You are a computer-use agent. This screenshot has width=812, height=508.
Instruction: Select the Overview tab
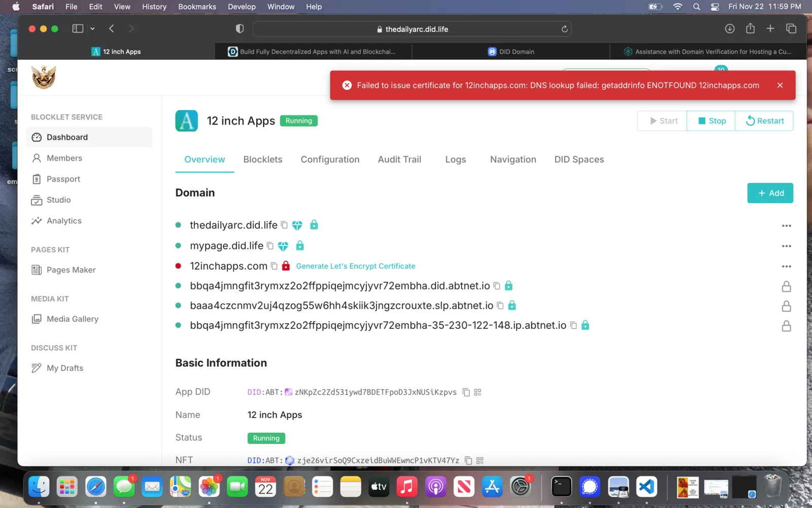[x=205, y=160]
